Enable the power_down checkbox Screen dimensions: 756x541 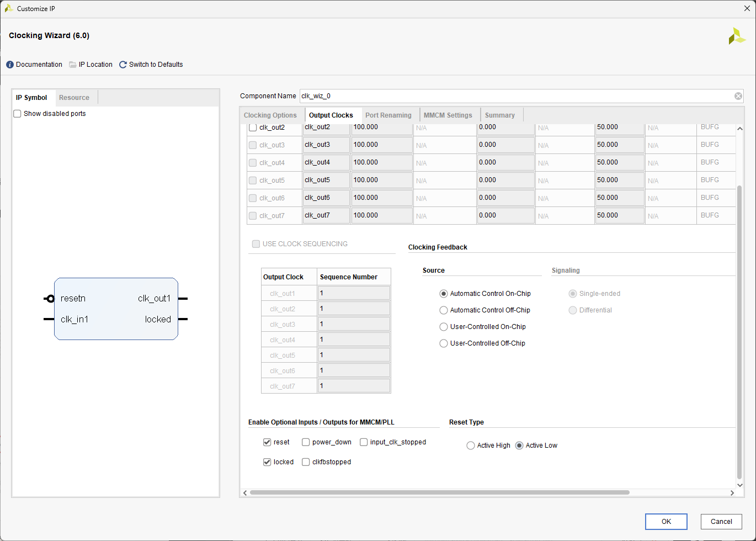306,442
